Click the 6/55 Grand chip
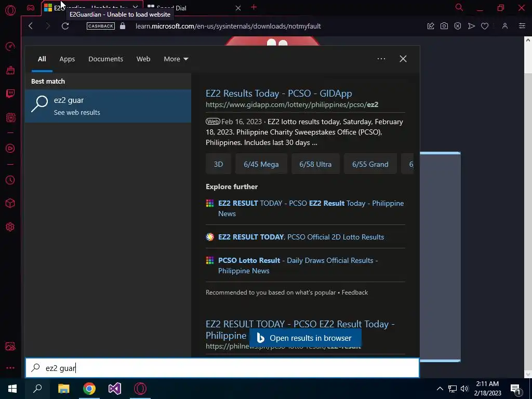 click(x=370, y=164)
